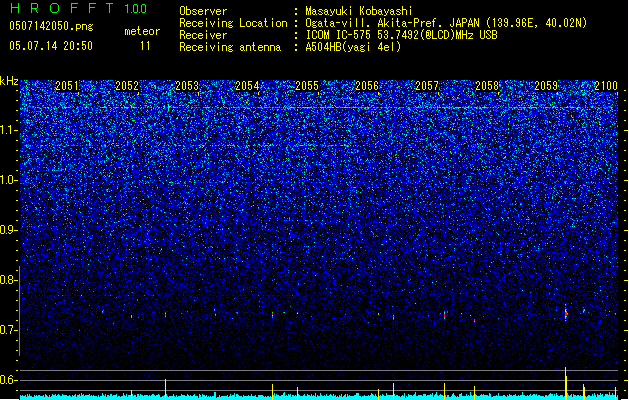Select antenna A504HB(yagi 4el) text
Image resolution: width=629 pixels, height=400 pixels.
click(353, 47)
